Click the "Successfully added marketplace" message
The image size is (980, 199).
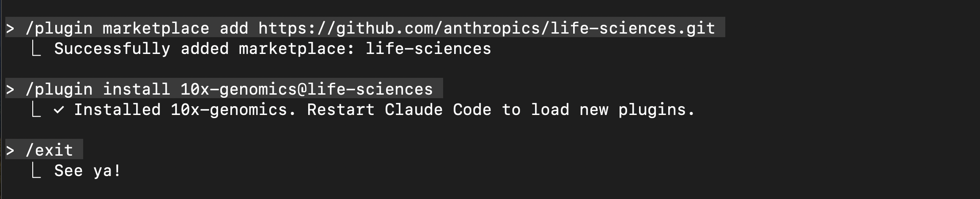[204, 49]
